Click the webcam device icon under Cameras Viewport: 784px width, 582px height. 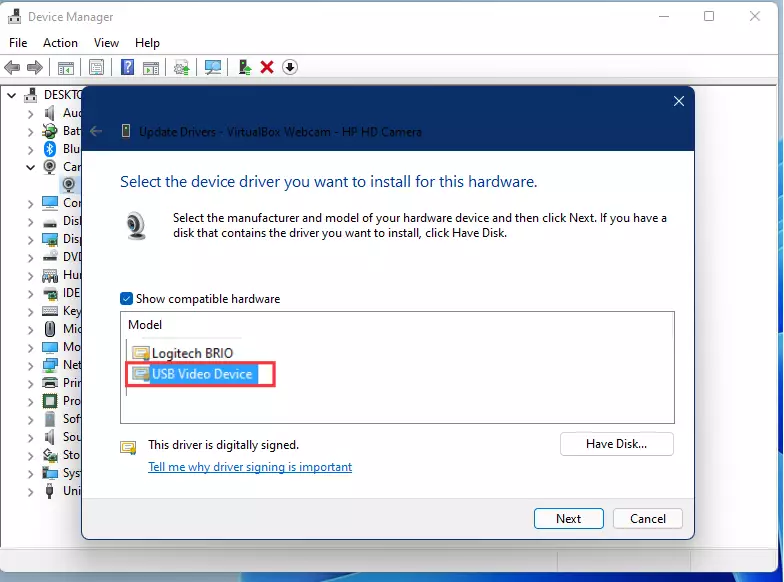[68, 185]
